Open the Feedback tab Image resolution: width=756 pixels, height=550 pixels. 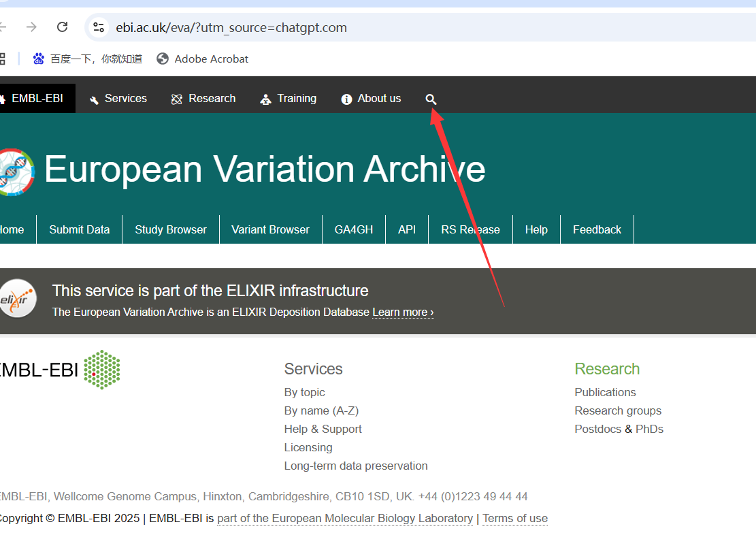[597, 229]
